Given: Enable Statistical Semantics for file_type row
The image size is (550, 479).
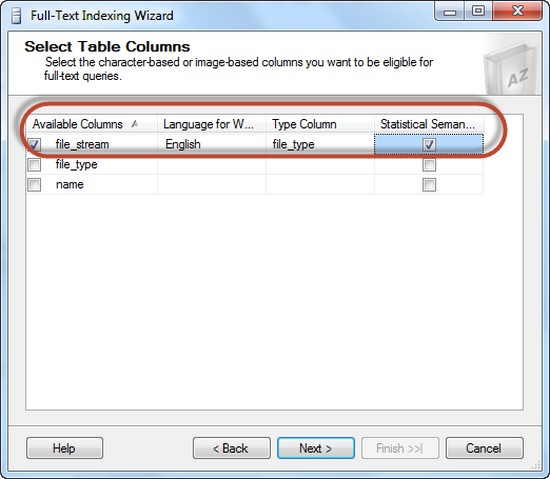Looking at the screenshot, I should tap(429, 164).
